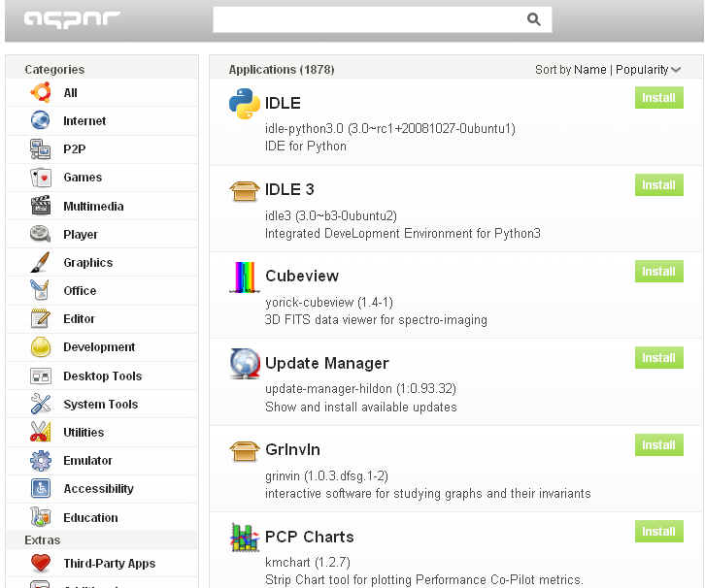Select the Multimedia category
Screen dimensions: 705x588
pyautogui.click(x=102, y=206)
